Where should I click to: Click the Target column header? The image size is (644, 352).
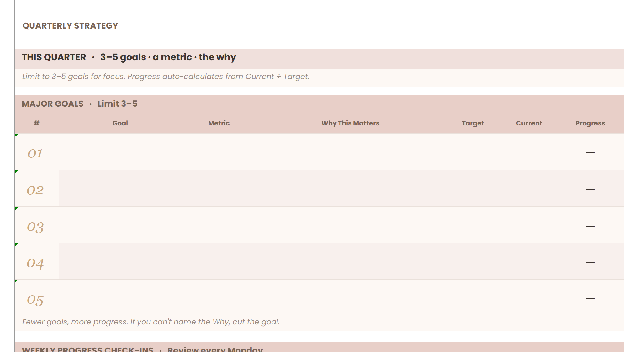[x=472, y=123]
